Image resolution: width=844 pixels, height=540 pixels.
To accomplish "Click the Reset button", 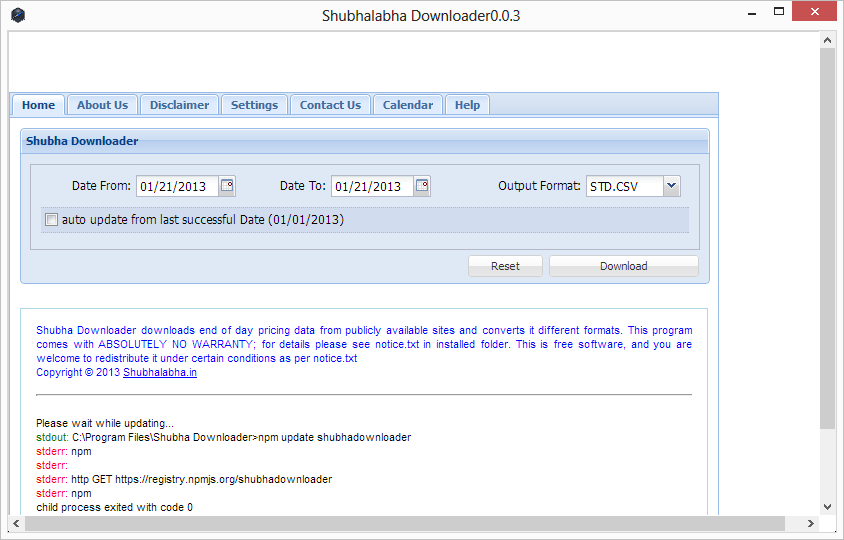I will tap(505, 266).
